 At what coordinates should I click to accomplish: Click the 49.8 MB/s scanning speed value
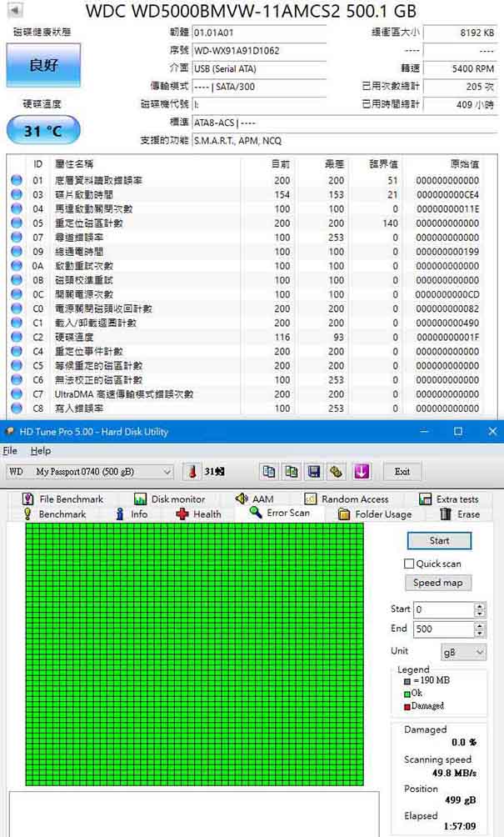pos(454,773)
